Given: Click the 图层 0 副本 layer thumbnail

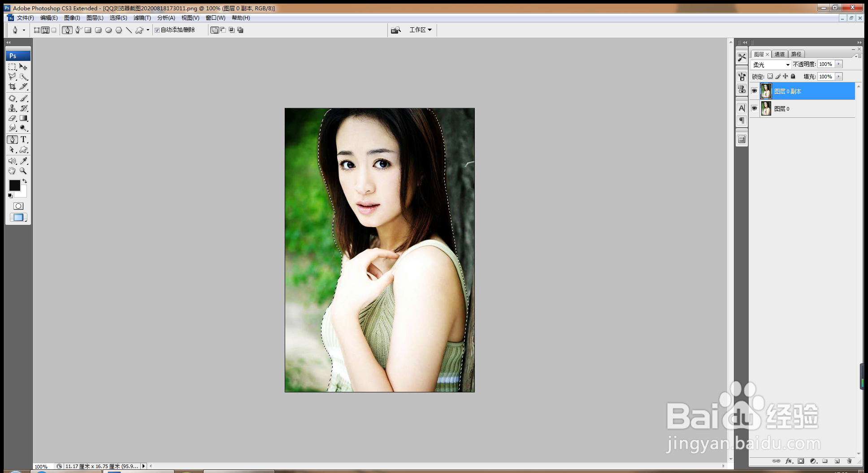Looking at the screenshot, I should pyautogui.click(x=766, y=91).
